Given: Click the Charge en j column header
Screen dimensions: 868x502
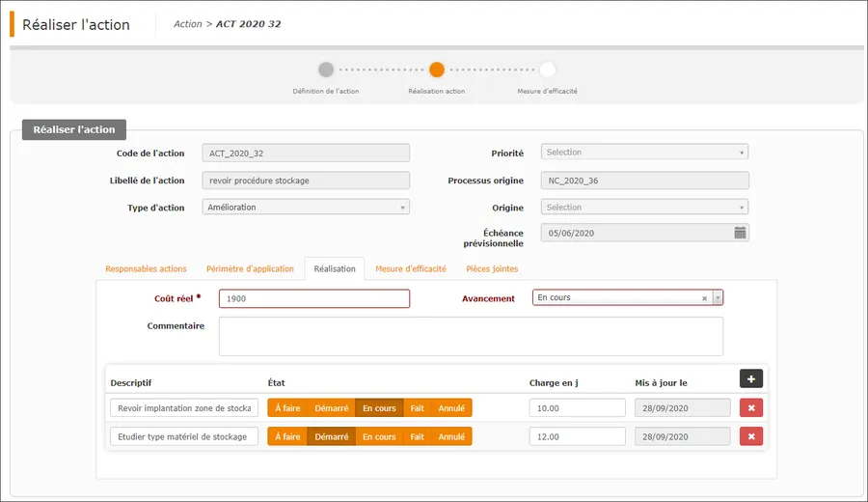Looking at the screenshot, I should [x=554, y=383].
